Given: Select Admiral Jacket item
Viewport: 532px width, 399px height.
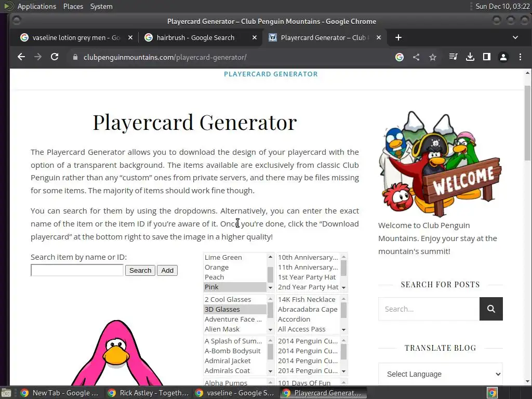Looking at the screenshot, I should 235,361.
